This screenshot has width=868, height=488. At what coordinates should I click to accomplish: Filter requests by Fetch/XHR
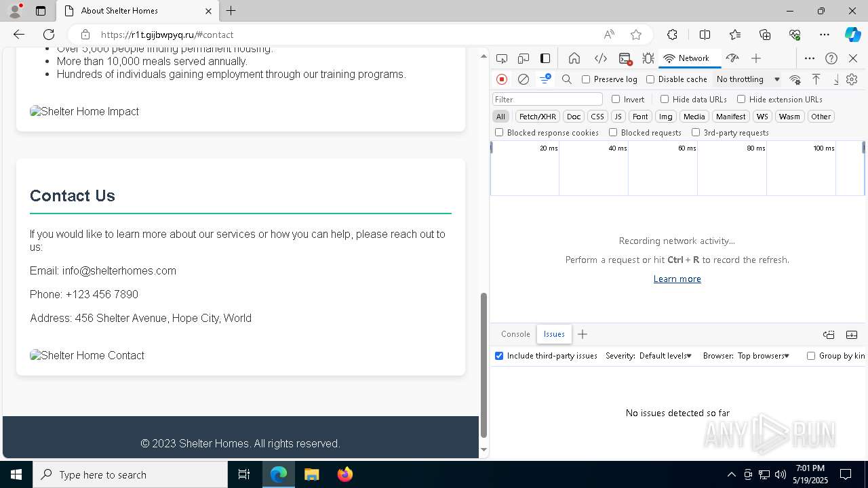pos(538,117)
